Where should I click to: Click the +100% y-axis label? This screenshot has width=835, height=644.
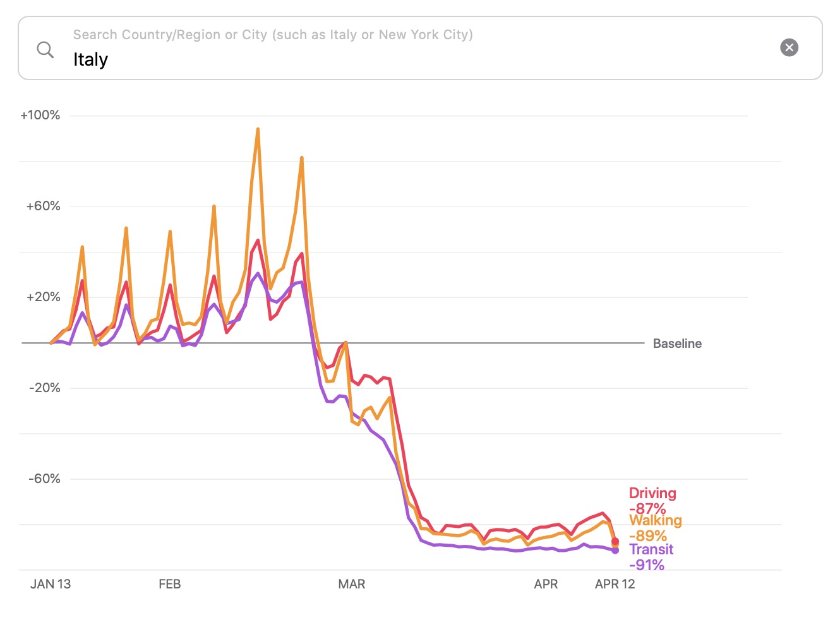[x=40, y=115]
